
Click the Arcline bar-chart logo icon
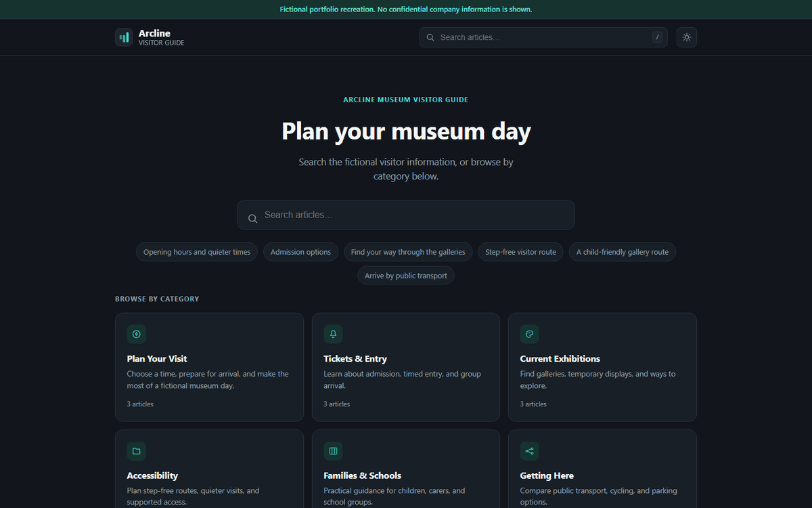[124, 37]
